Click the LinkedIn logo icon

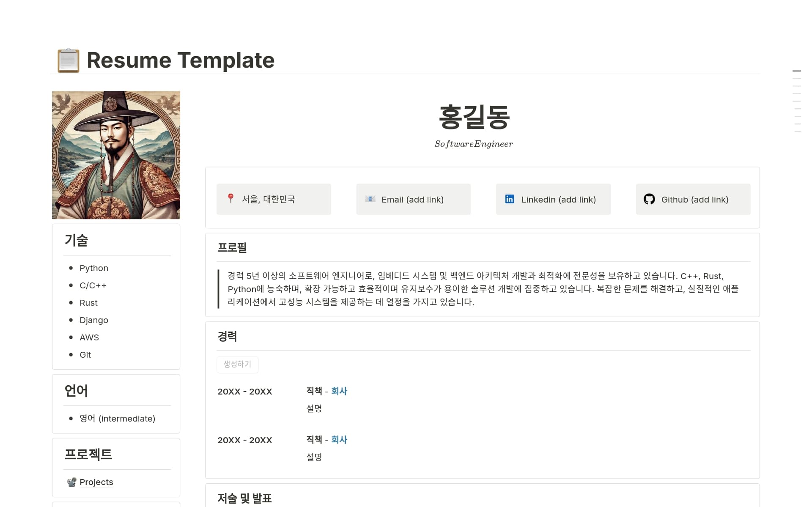pos(510,199)
